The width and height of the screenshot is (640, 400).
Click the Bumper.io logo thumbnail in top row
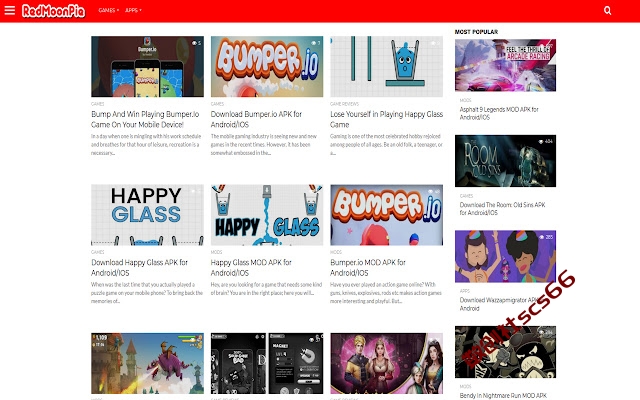click(x=267, y=67)
